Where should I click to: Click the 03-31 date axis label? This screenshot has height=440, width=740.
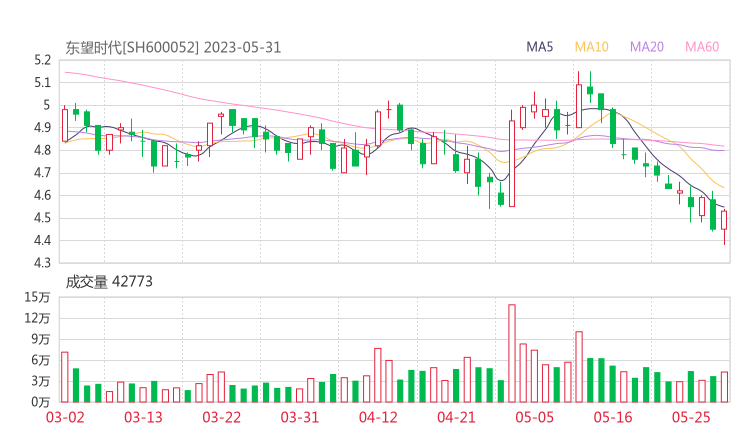coord(300,417)
